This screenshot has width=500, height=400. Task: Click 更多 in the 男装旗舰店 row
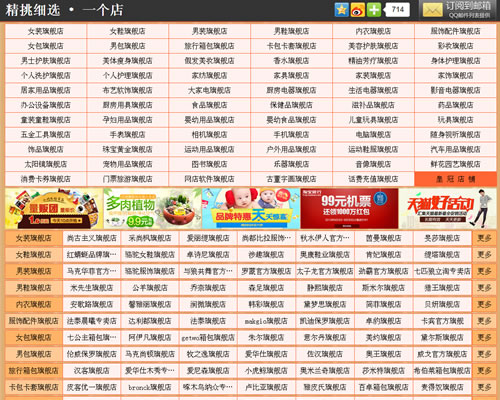pyautogui.click(x=484, y=271)
